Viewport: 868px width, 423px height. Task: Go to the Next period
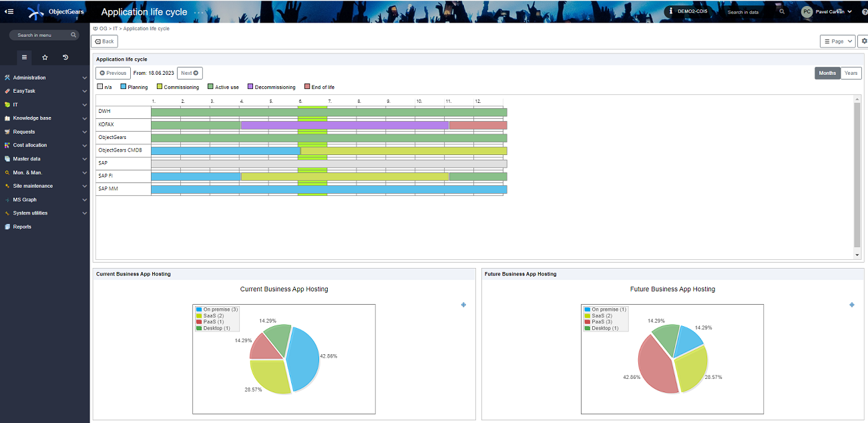[x=190, y=74]
